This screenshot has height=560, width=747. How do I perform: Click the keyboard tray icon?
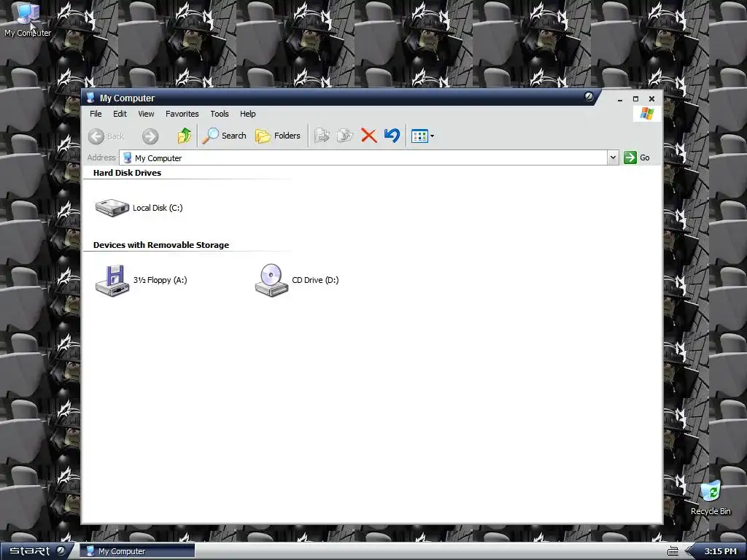point(673,551)
